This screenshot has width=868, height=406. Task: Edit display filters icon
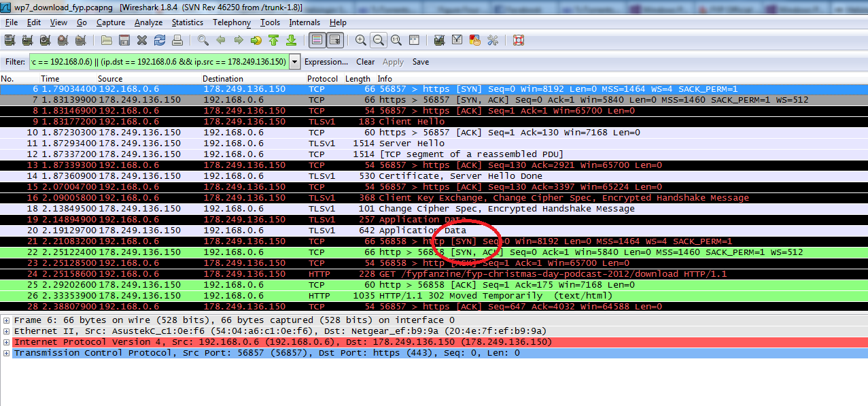tap(457, 40)
